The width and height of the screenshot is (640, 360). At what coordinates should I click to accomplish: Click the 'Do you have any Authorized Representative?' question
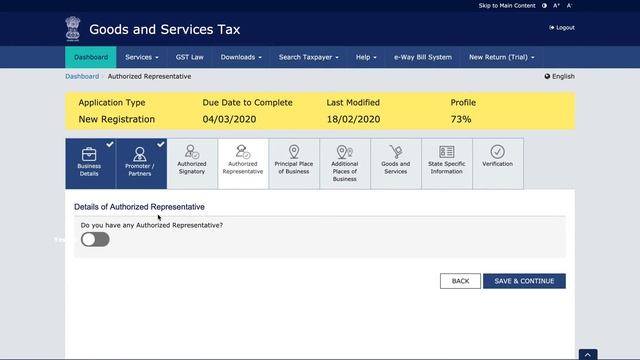pyautogui.click(x=152, y=225)
